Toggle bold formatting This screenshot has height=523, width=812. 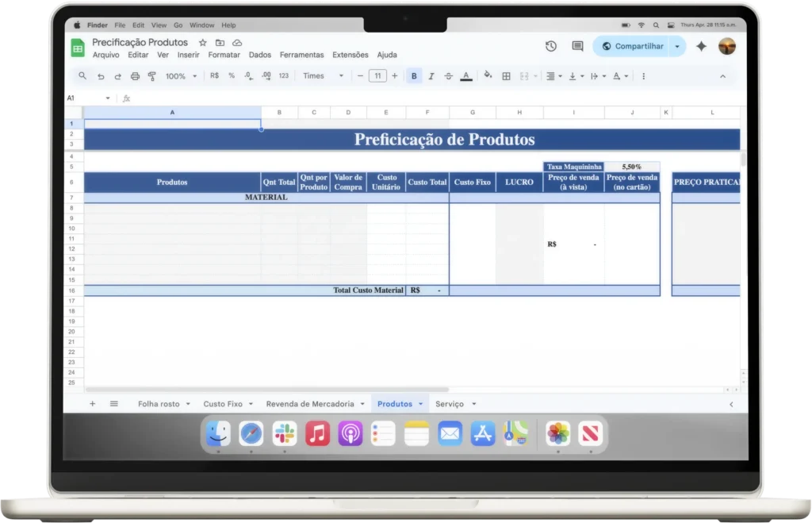(x=414, y=76)
